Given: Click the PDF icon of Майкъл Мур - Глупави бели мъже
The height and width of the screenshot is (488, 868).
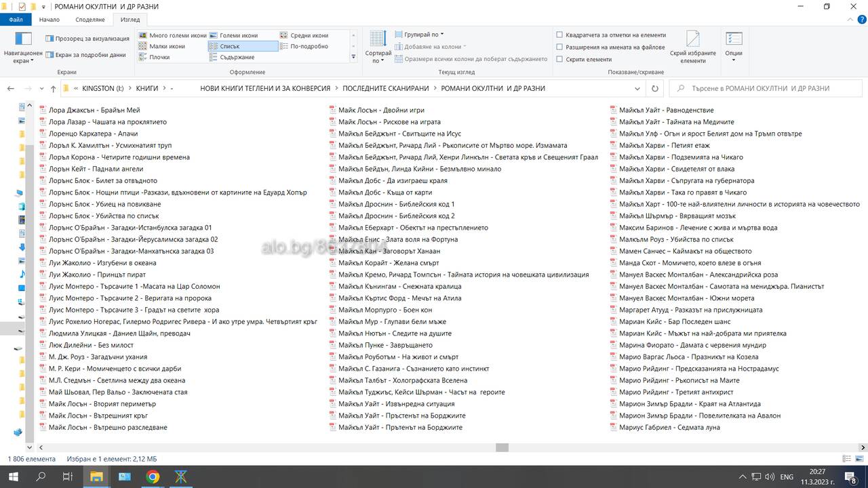Looking at the screenshot, I should [332, 321].
